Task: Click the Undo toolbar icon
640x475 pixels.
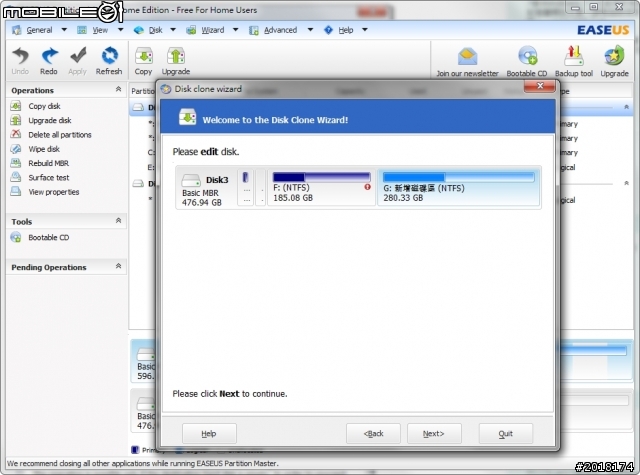Action: pos(20,56)
